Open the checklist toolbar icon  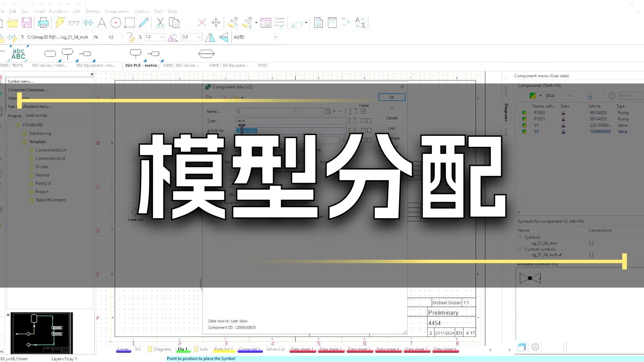279,23
